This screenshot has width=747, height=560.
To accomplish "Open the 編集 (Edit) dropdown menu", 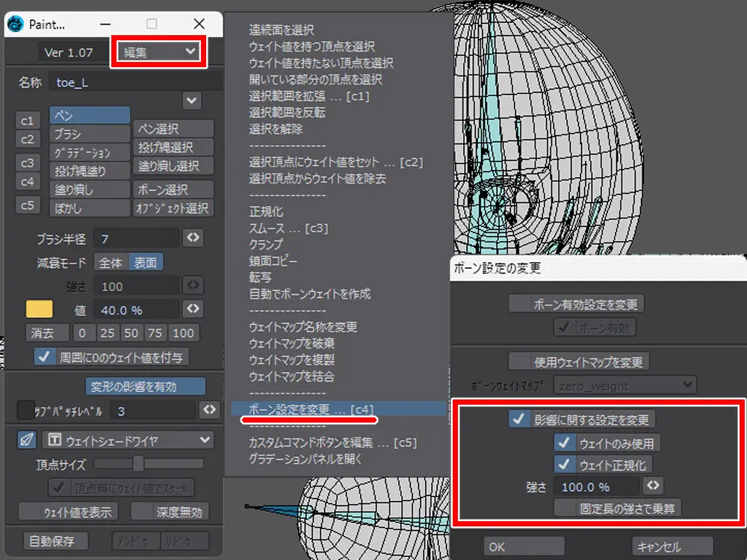I will pos(159,52).
